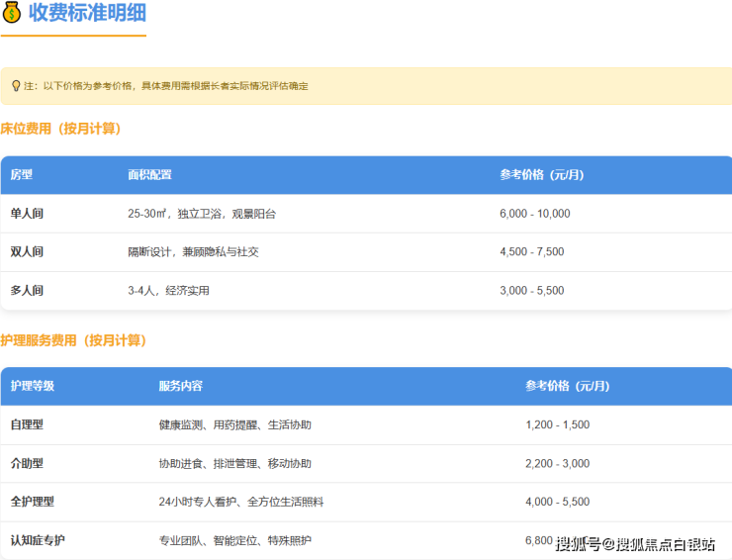Click the 床位费用（按月计算） section heading
The image size is (732, 560).
60,129
